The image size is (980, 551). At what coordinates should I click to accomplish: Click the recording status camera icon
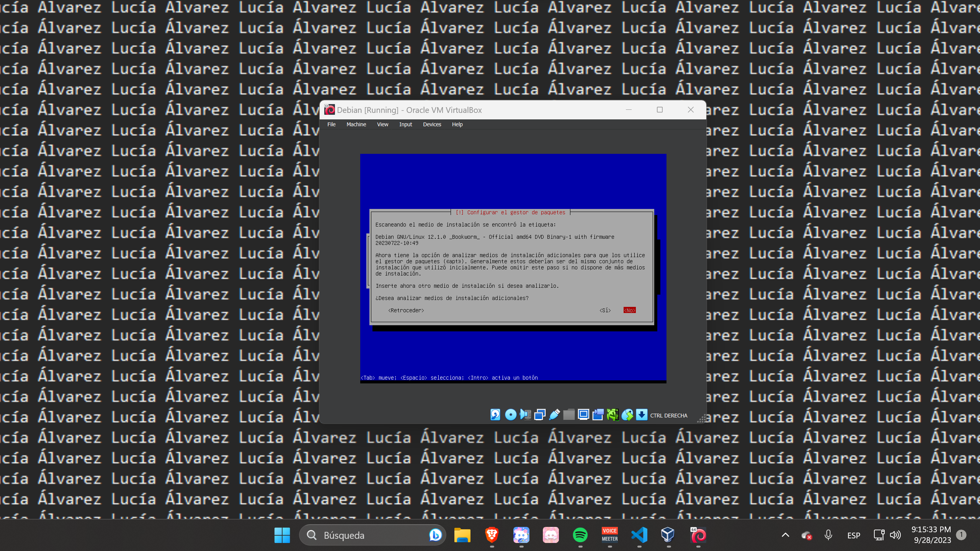(598, 415)
